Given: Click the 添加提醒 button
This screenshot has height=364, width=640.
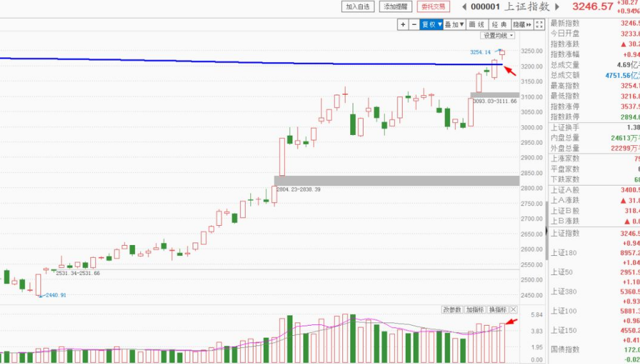Looking at the screenshot, I should [396, 6].
